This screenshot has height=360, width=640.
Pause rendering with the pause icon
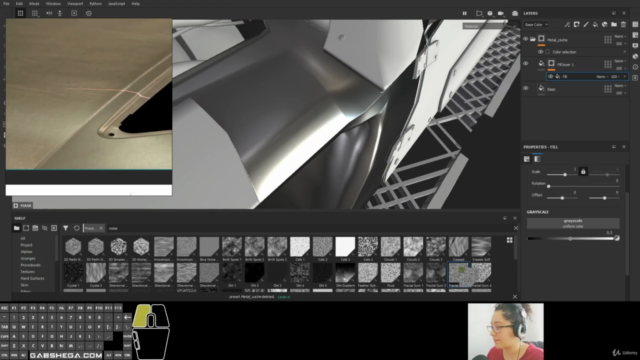coord(464,13)
